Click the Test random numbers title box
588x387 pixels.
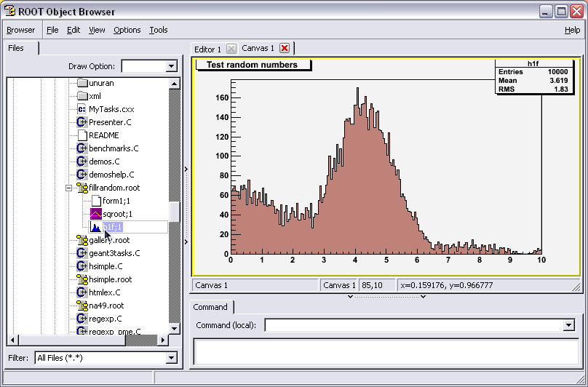point(252,65)
